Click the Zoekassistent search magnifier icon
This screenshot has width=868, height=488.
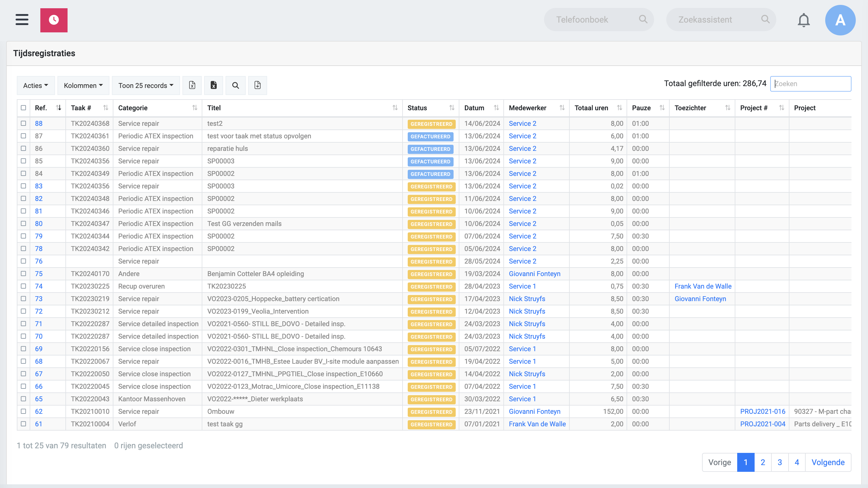(x=765, y=19)
